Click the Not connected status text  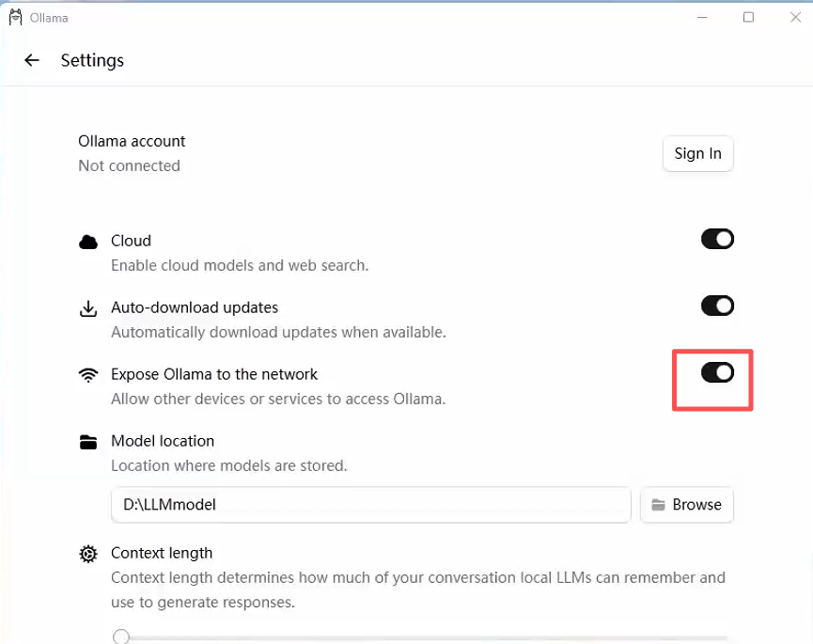point(129,165)
